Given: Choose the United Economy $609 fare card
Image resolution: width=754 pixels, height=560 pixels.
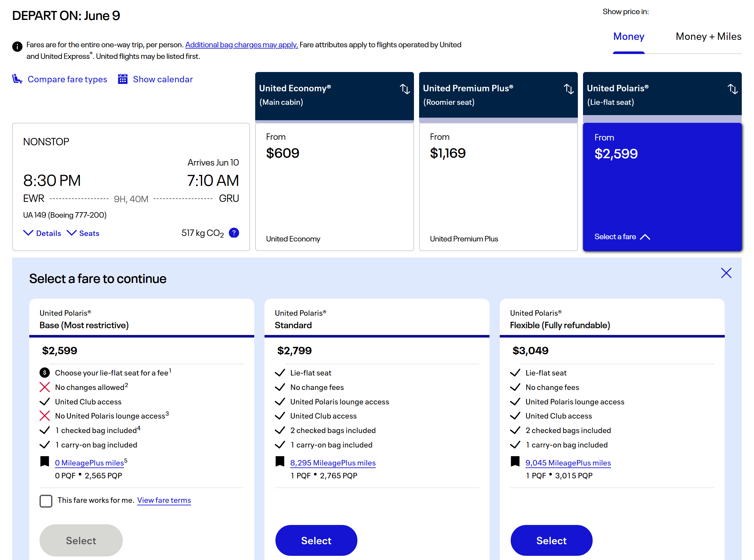Looking at the screenshot, I should [x=334, y=186].
